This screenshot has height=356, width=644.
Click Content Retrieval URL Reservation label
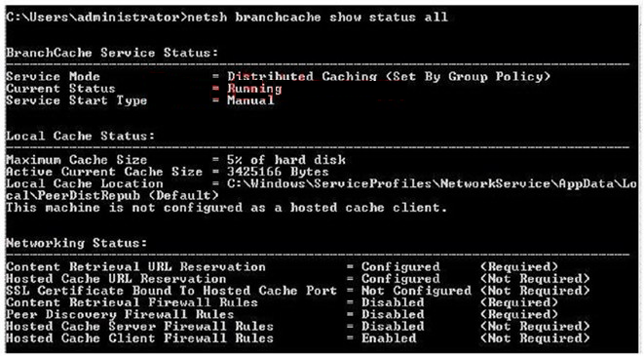point(135,267)
